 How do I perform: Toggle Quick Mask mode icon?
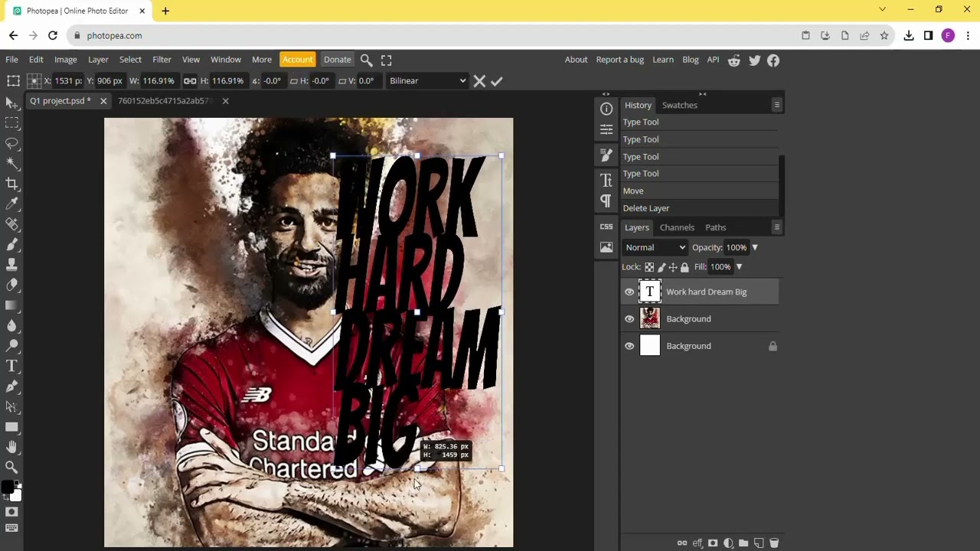[11, 512]
